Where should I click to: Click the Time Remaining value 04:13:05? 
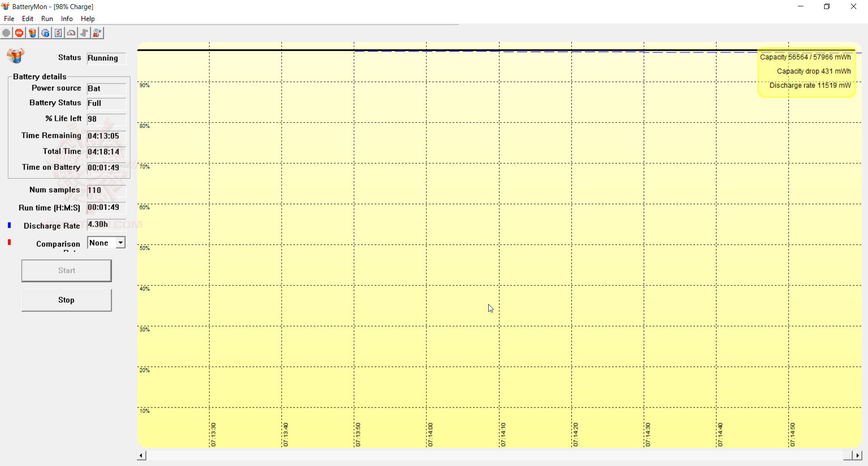pos(106,136)
